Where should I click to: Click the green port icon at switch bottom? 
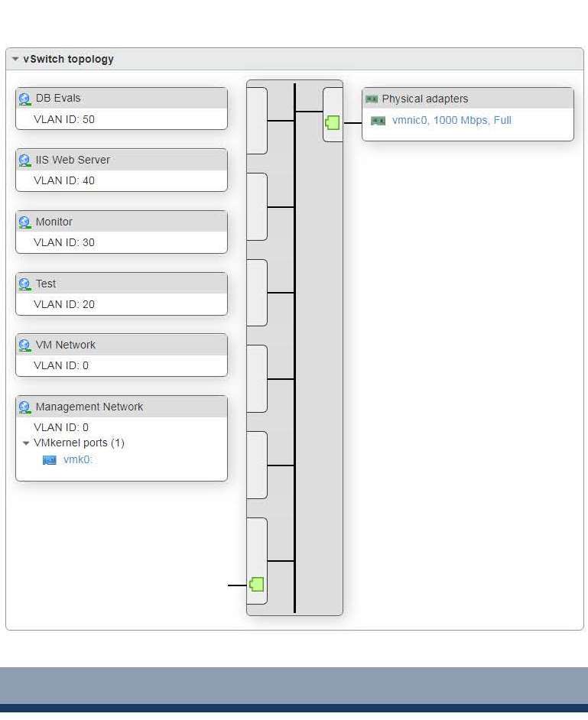[x=257, y=584]
